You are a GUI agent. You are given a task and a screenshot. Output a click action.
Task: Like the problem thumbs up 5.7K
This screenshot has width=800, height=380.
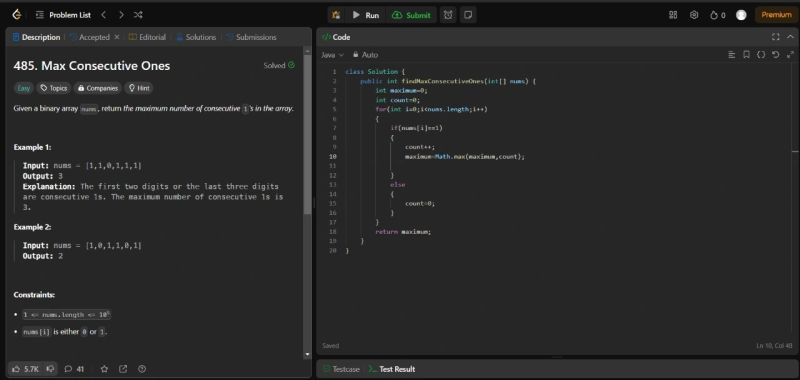(26, 369)
